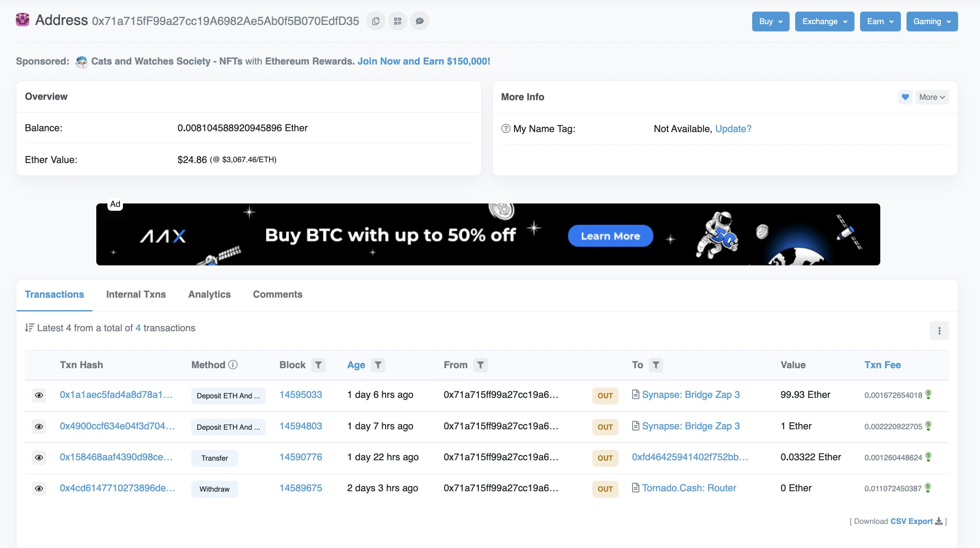Switch to the Transactions tab

point(54,295)
